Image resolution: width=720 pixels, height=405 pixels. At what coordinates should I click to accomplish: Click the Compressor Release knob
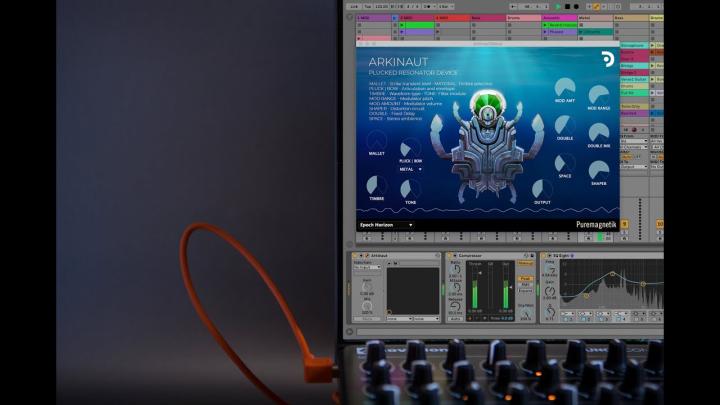point(456,306)
